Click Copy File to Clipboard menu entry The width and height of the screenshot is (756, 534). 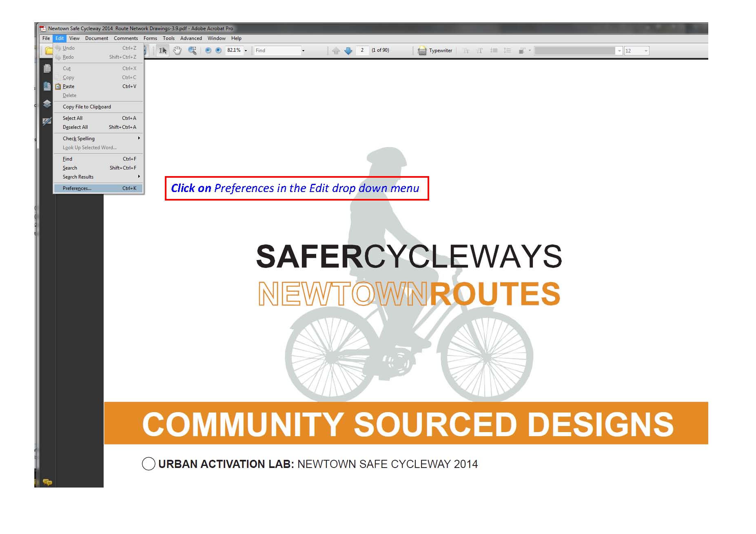(x=87, y=107)
